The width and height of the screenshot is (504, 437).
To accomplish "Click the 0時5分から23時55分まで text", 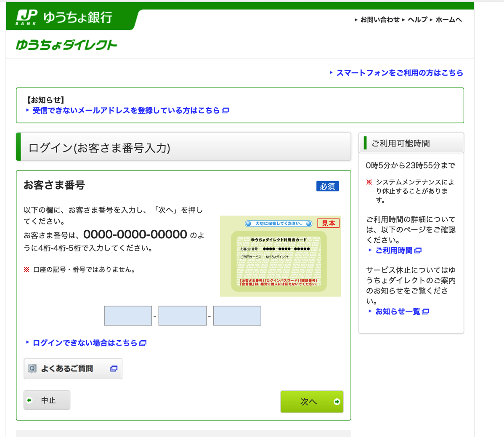I will (411, 165).
